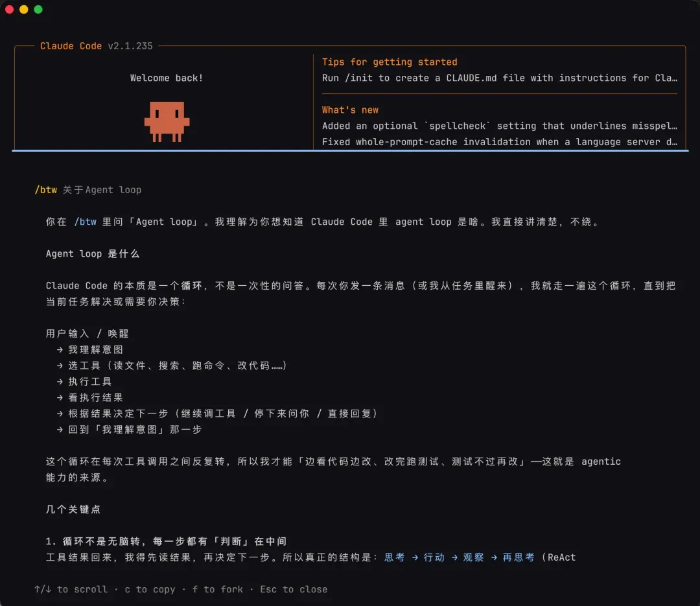Click the paragraph starting 这个循环在每次工具调用
The width and height of the screenshot is (700, 606).
click(x=333, y=469)
